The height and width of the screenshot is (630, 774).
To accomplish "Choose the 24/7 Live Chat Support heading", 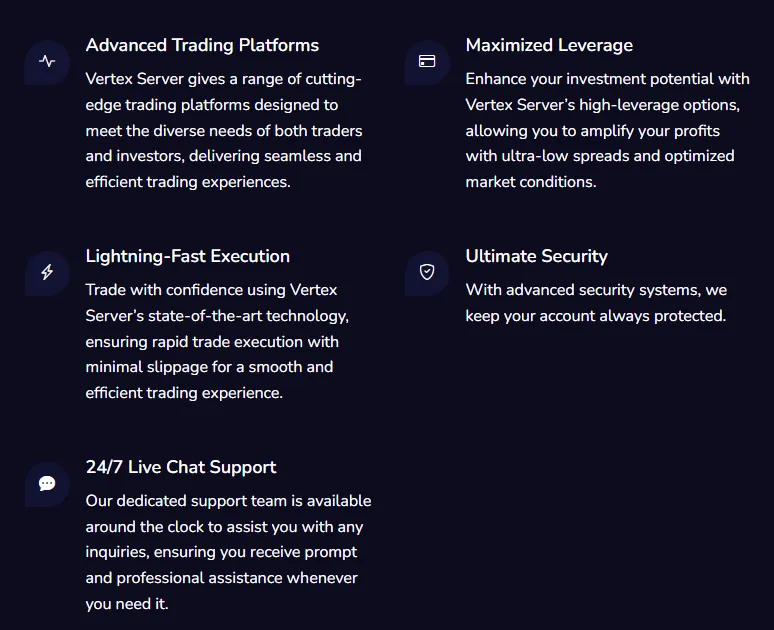I will [x=181, y=467].
